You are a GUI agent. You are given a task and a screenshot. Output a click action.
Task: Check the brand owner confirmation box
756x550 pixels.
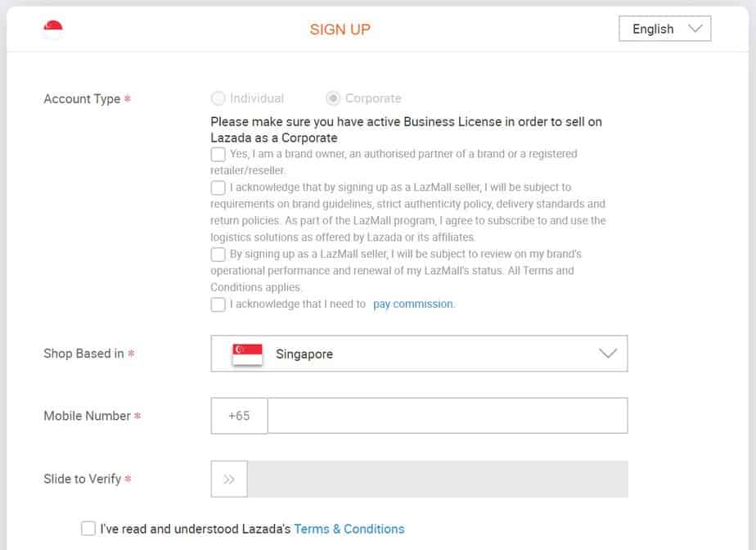[x=218, y=154]
